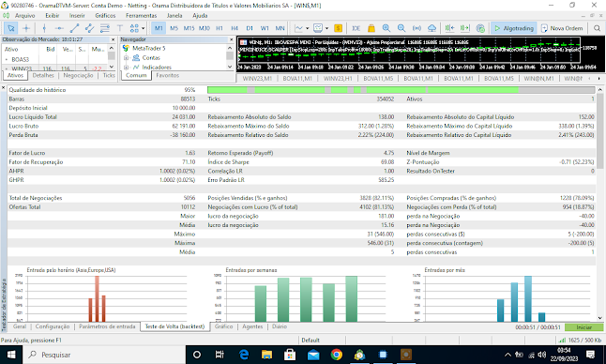Select the BOAS3 row in Market Watch
Viewport: 606px width, 364px height.
point(54,59)
